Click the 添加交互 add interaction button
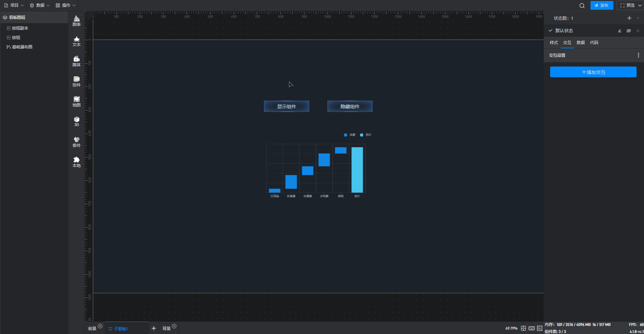The image size is (644, 334). (593, 72)
